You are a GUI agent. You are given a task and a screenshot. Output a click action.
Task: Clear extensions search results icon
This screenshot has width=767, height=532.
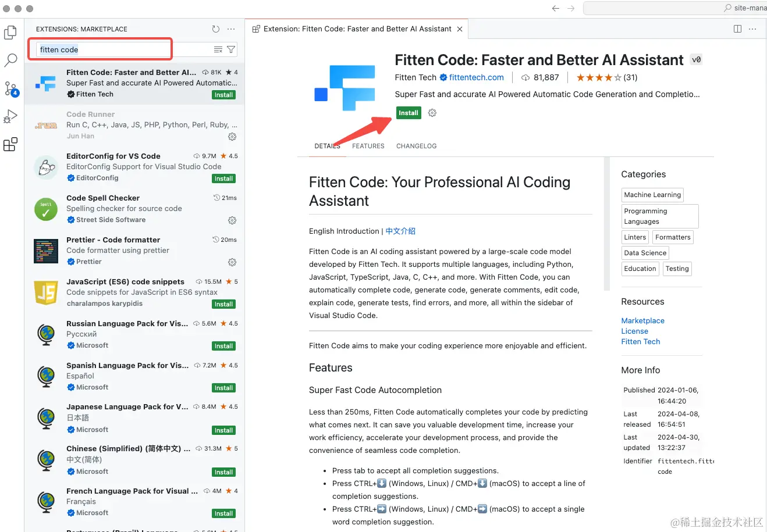(x=218, y=49)
